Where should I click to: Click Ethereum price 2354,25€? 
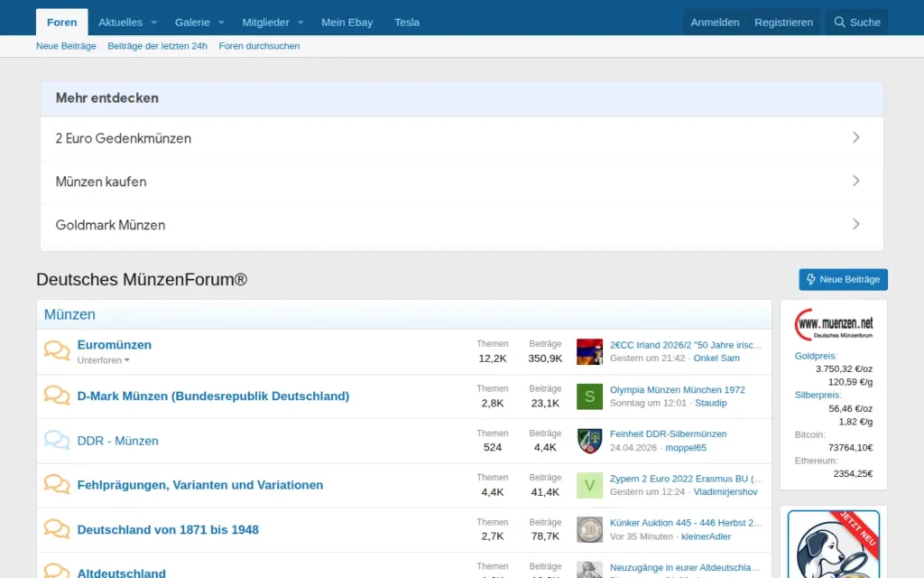[853, 473]
